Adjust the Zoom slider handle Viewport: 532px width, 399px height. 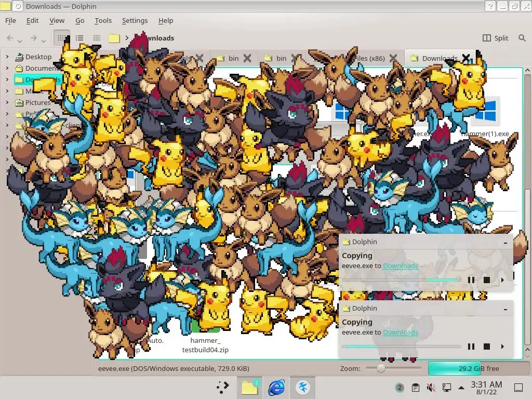coord(381,368)
